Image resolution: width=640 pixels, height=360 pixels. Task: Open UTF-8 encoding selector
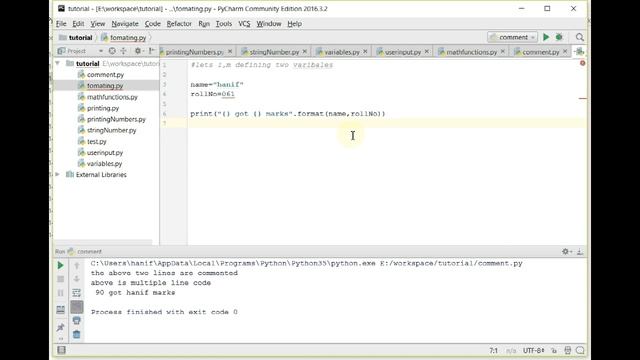(533, 350)
